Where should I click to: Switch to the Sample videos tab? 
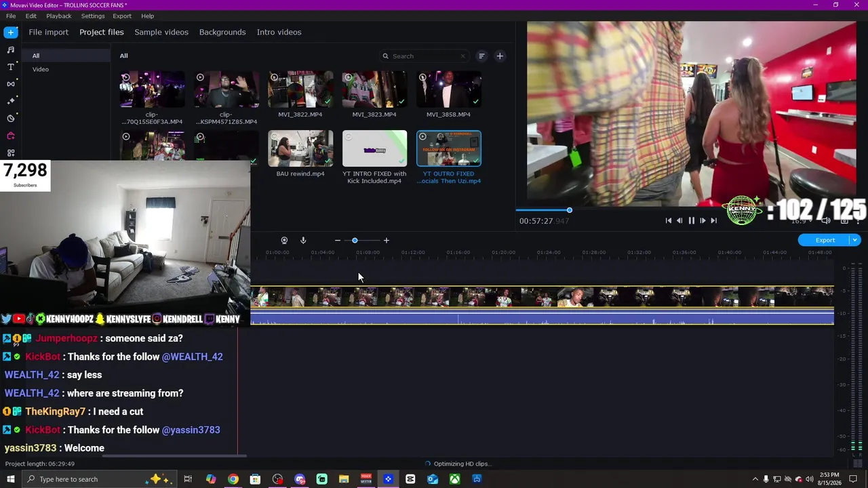(161, 32)
